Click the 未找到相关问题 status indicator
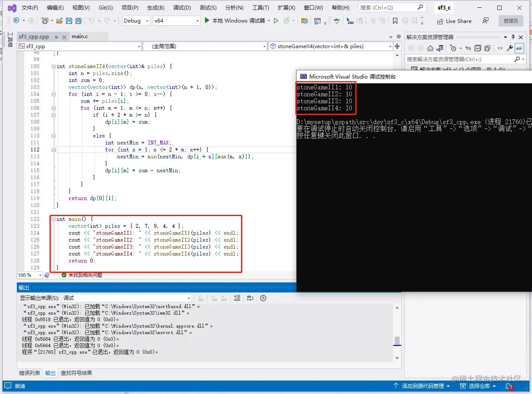The height and width of the screenshot is (394, 532). 82,275
